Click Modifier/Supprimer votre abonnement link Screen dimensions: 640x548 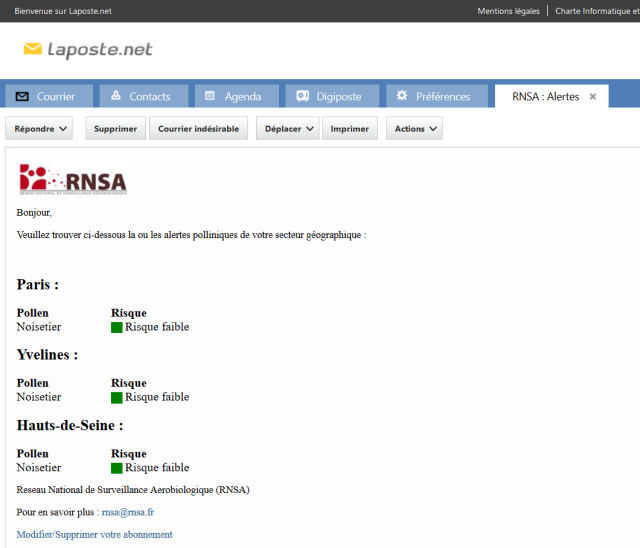[x=94, y=534]
